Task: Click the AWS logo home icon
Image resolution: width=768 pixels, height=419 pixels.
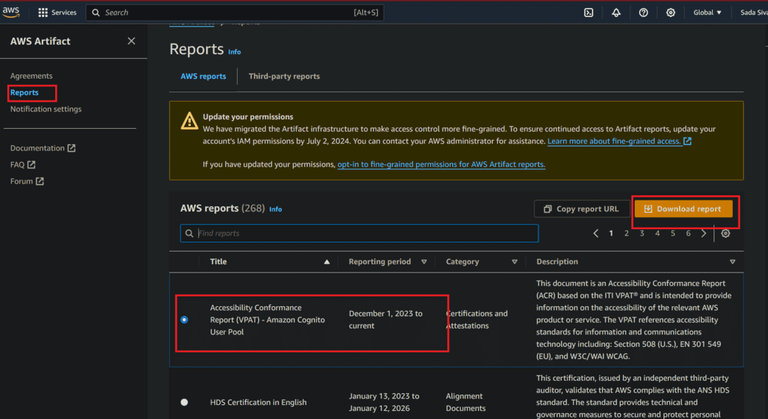Action: click(11, 12)
